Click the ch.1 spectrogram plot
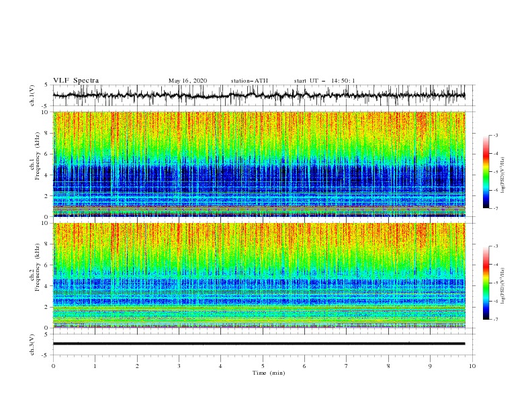The width and height of the screenshot is (532, 411). (259, 164)
